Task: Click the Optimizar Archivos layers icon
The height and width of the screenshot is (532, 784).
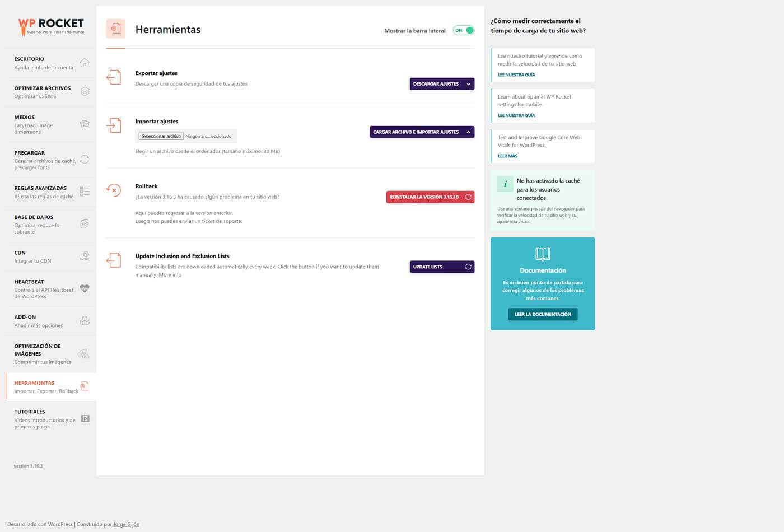Action: click(x=85, y=91)
